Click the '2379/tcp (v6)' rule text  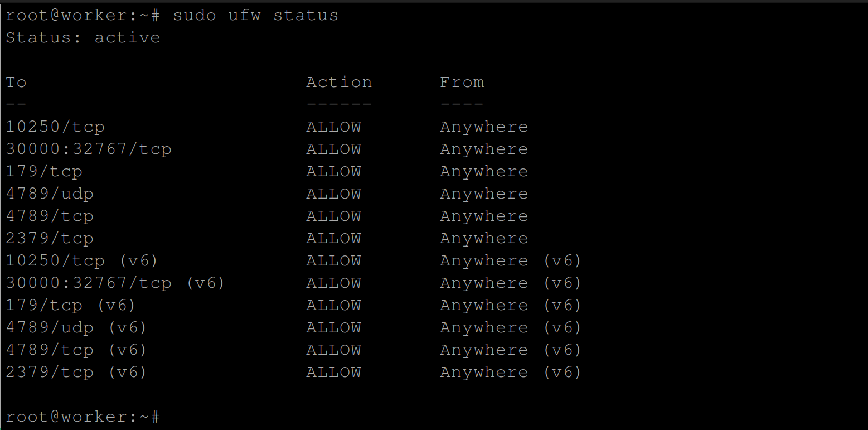[x=76, y=372]
